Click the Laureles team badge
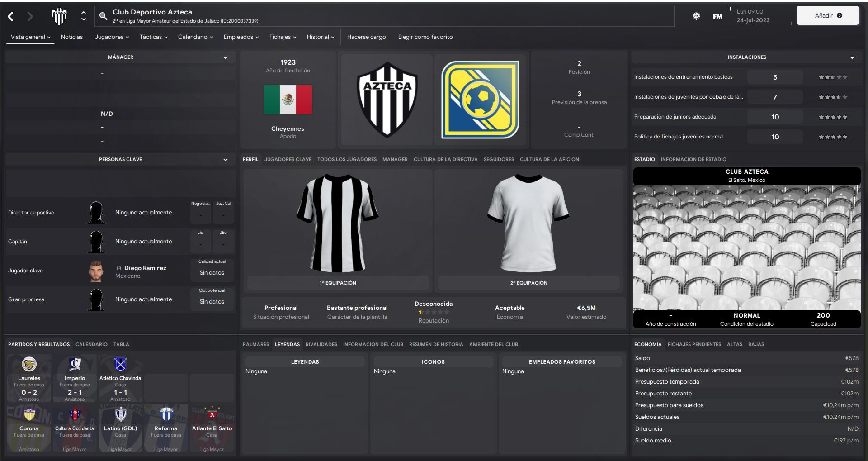Viewport: 868px width, 461px height. pyautogui.click(x=29, y=364)
